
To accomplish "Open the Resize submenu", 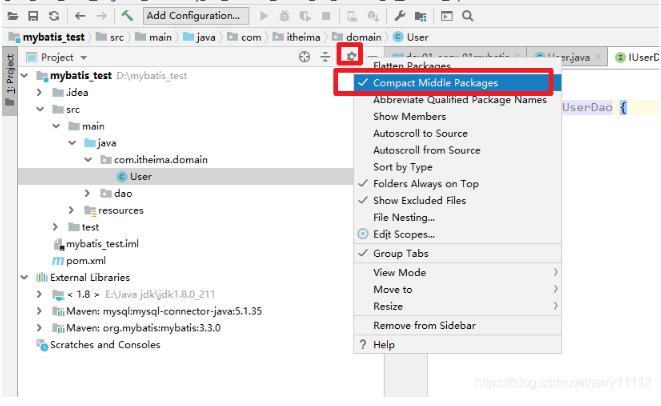I will (457, 306).
